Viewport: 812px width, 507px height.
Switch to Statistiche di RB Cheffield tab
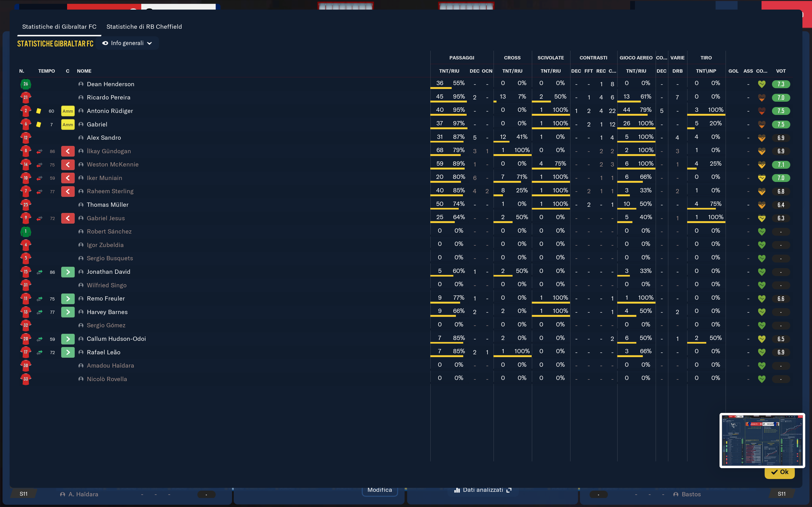coord(144,26)
